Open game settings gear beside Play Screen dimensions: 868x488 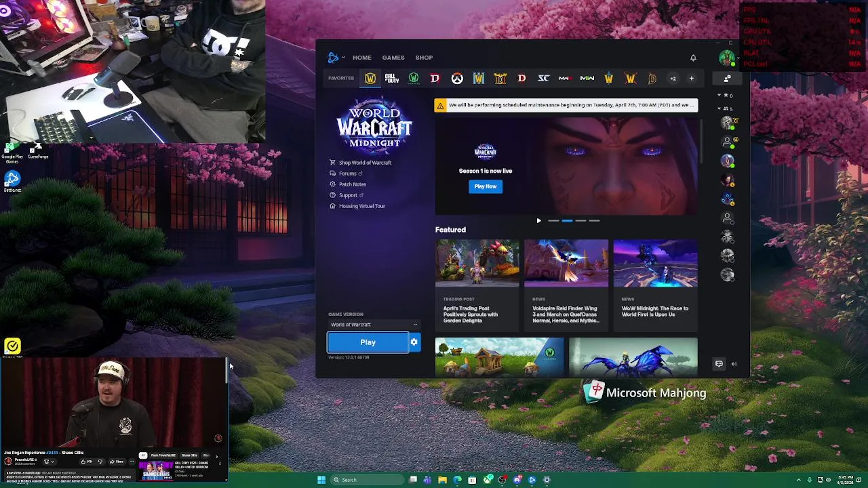click(414, 342)
